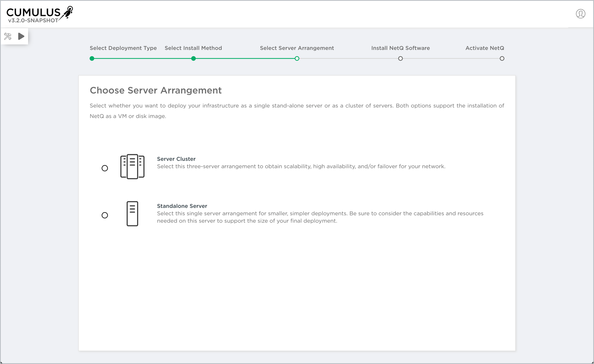594x364 pixels.
Task: Go to Select Install Method label
Action: (x=193, y=48)
